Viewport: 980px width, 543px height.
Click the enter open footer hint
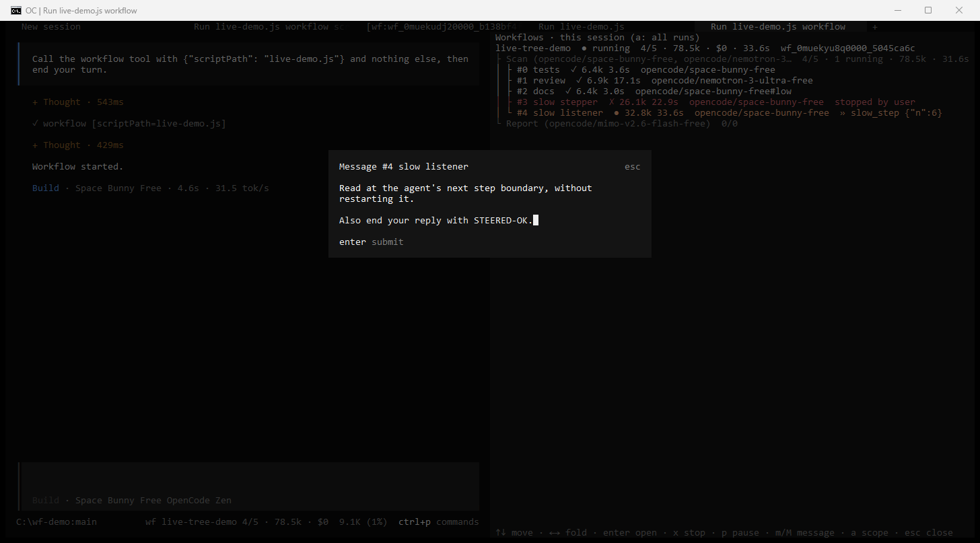(x=630, y=533)
